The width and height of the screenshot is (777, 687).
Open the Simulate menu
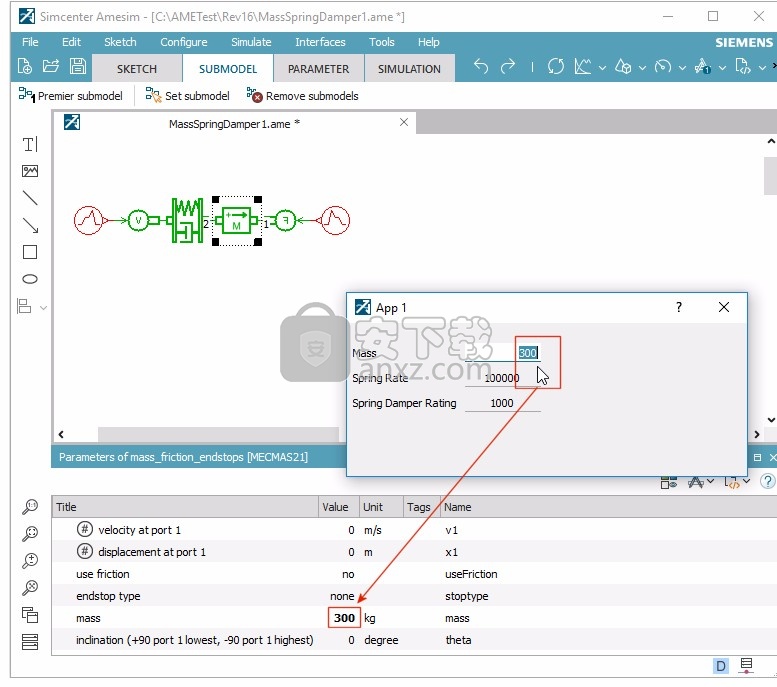251,42
